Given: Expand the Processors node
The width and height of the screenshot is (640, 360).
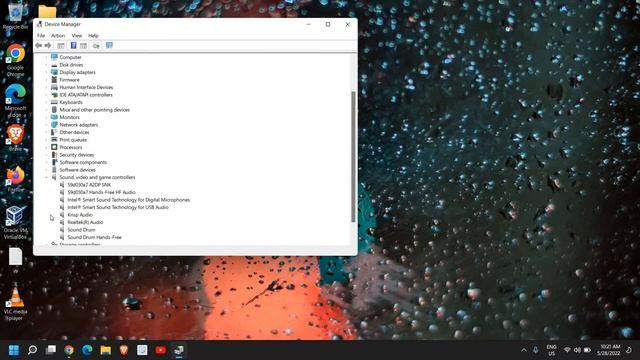Looking at the screenshot, I should 47,147.
